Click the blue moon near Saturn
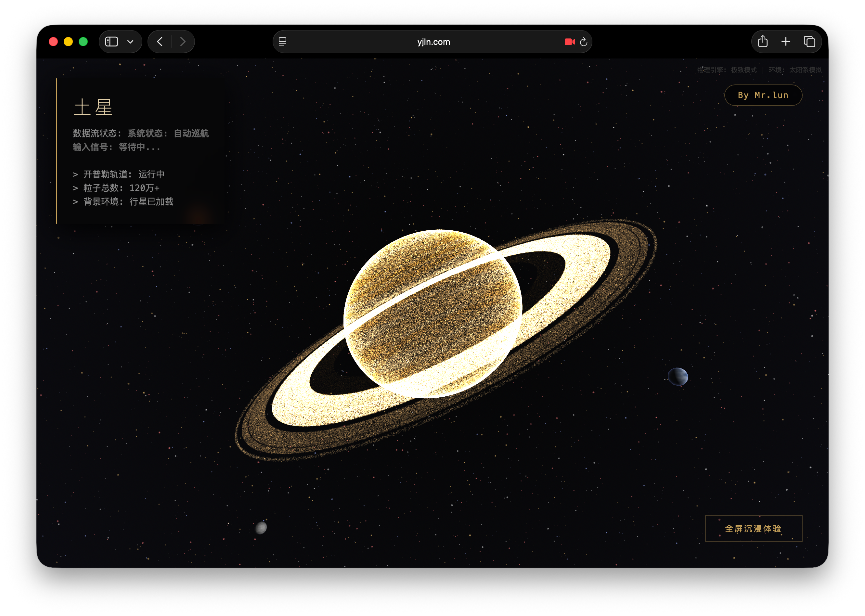865x616 pixels. point(678,377)
